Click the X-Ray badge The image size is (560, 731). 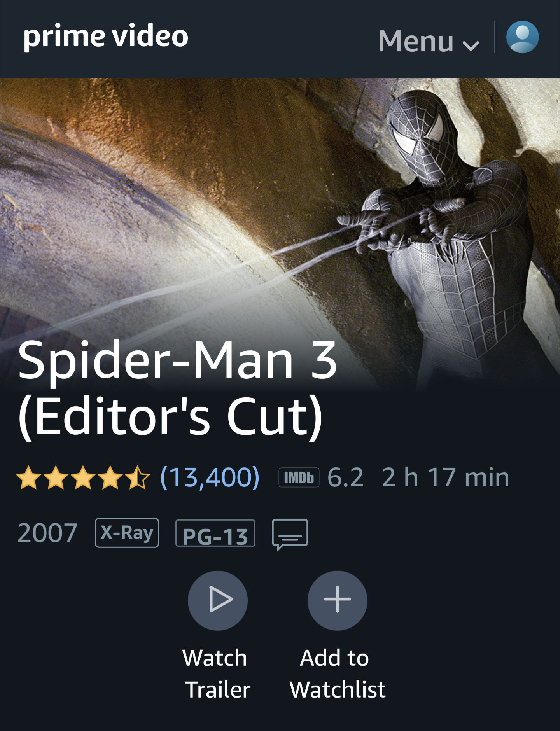point(127,533)
